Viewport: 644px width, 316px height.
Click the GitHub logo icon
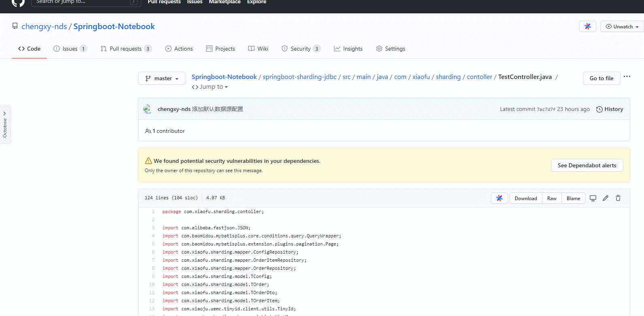click(x=18, y=2)
